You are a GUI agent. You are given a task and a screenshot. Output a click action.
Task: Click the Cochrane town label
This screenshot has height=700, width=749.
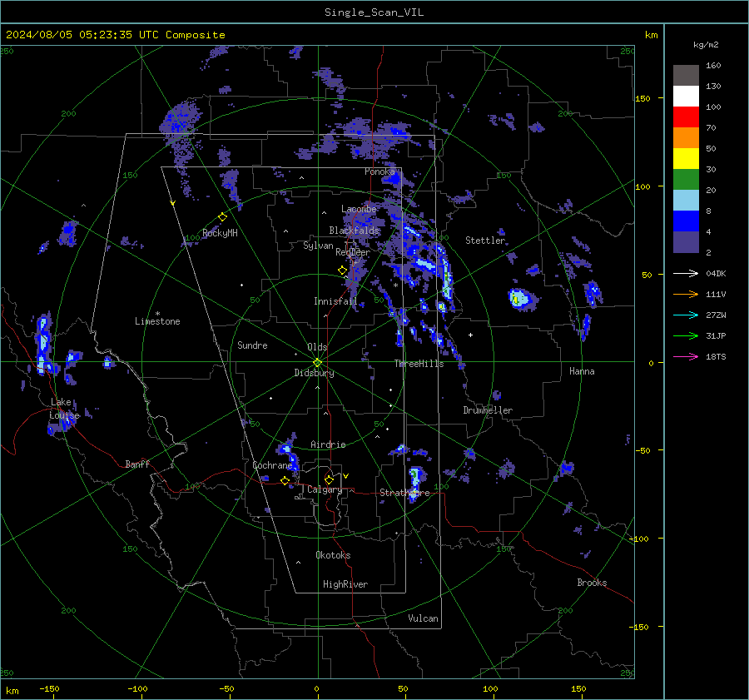[x=272, y=465]
